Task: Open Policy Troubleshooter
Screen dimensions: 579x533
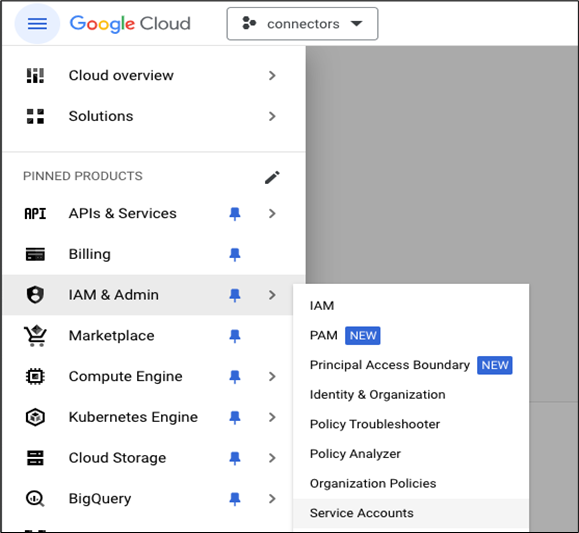Action: (x=375, y=424)
